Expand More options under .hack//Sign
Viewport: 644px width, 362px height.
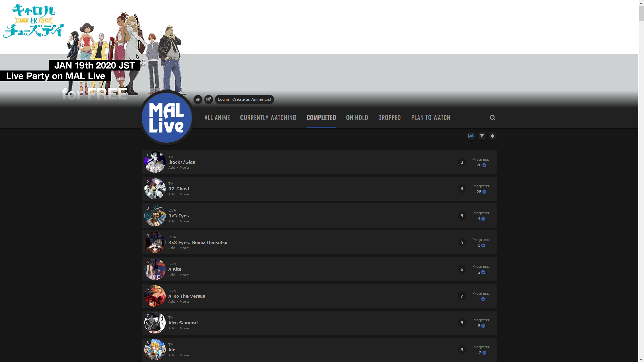[184, 168]
